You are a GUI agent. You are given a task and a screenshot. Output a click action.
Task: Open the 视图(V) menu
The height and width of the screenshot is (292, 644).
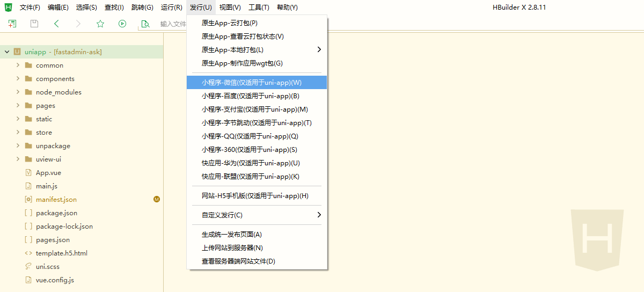point(230,7)
